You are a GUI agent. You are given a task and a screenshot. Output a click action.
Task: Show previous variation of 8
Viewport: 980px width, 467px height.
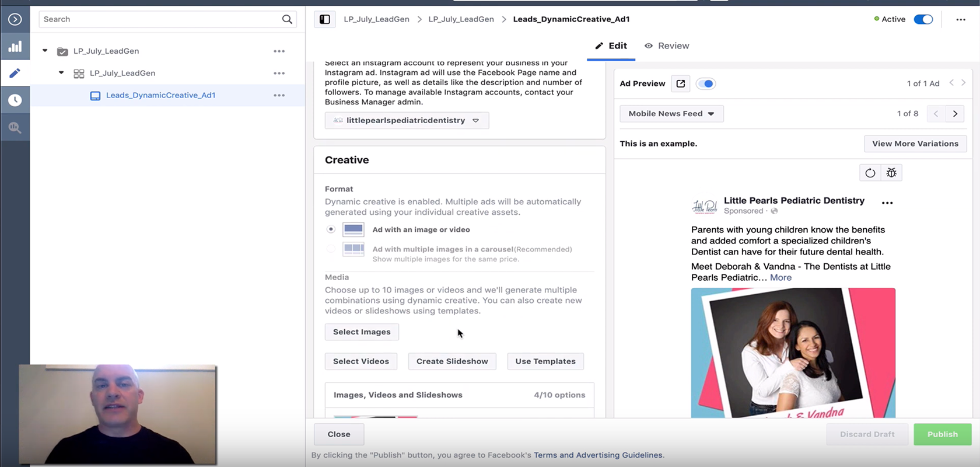936,114
